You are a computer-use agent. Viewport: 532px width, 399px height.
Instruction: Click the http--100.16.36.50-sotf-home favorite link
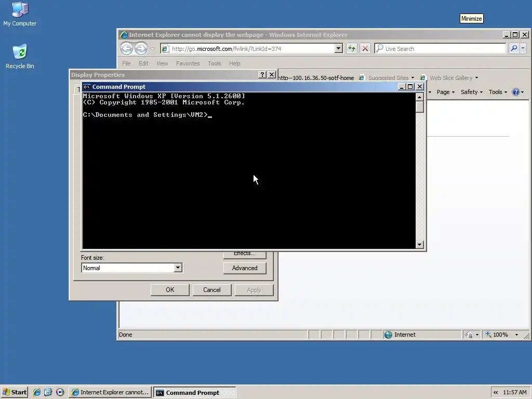[315, 78]
